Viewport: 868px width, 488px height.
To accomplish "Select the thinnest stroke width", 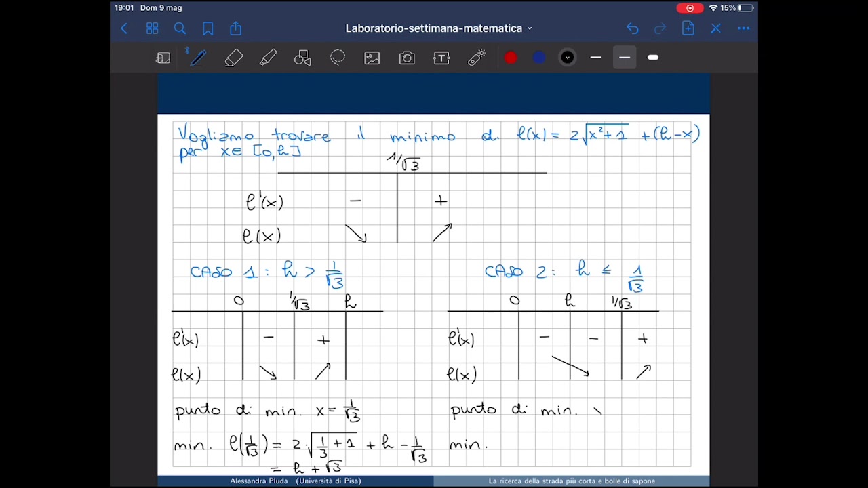I will [596, 58].
